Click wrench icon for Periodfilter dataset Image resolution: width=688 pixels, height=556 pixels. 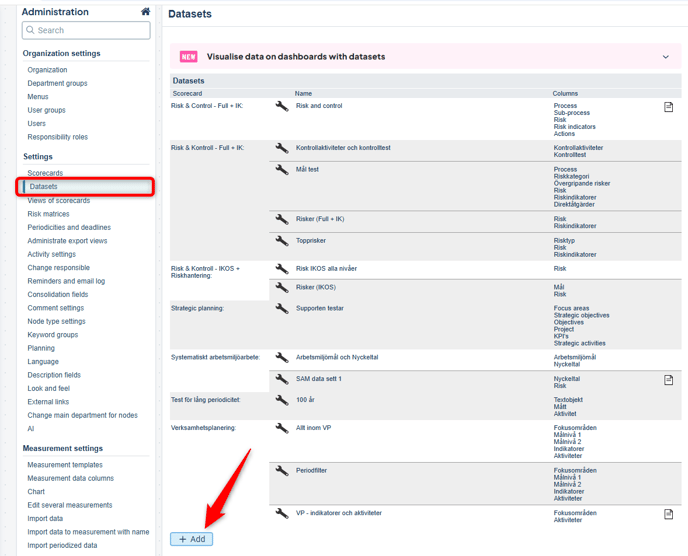coord(282,470)
